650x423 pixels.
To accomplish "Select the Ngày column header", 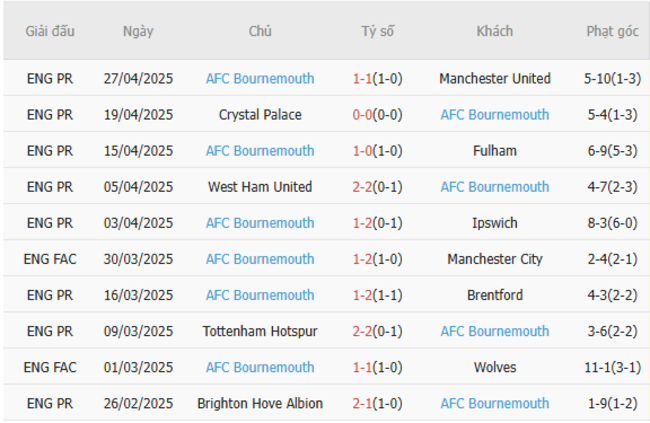I will (138, 31).
